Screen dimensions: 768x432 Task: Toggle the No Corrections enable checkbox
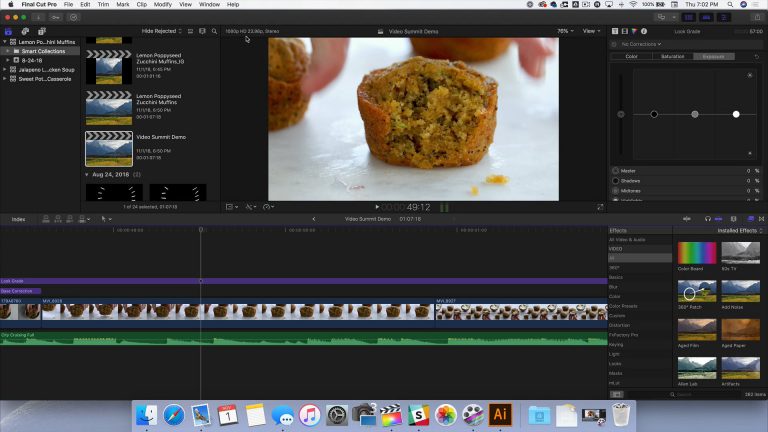[614, 44]
